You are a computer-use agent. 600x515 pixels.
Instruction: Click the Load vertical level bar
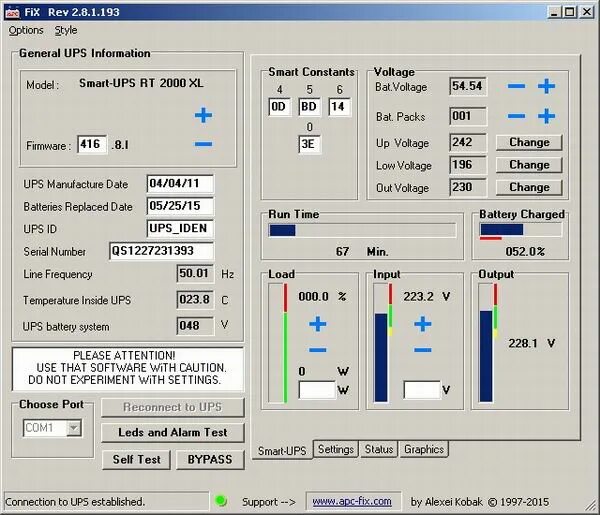coord(278,343)
